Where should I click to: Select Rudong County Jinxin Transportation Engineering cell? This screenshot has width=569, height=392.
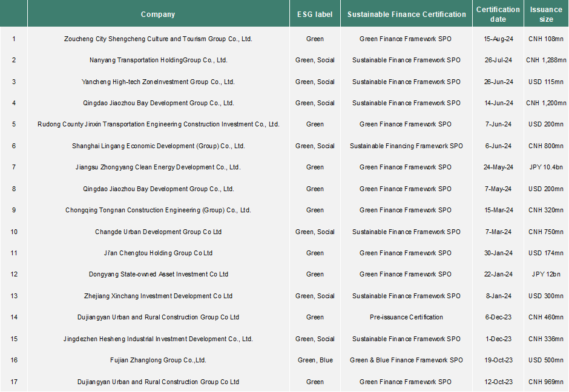pos(158,125)
